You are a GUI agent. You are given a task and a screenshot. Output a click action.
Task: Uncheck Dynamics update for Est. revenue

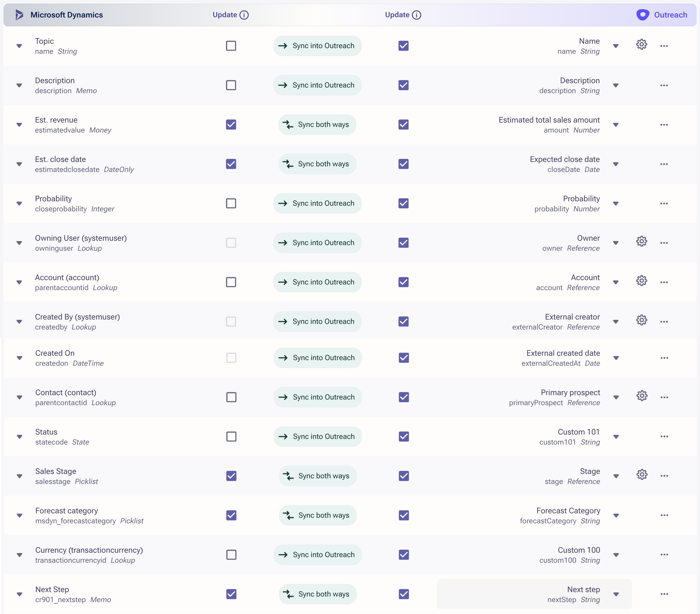tap(231, 125)
